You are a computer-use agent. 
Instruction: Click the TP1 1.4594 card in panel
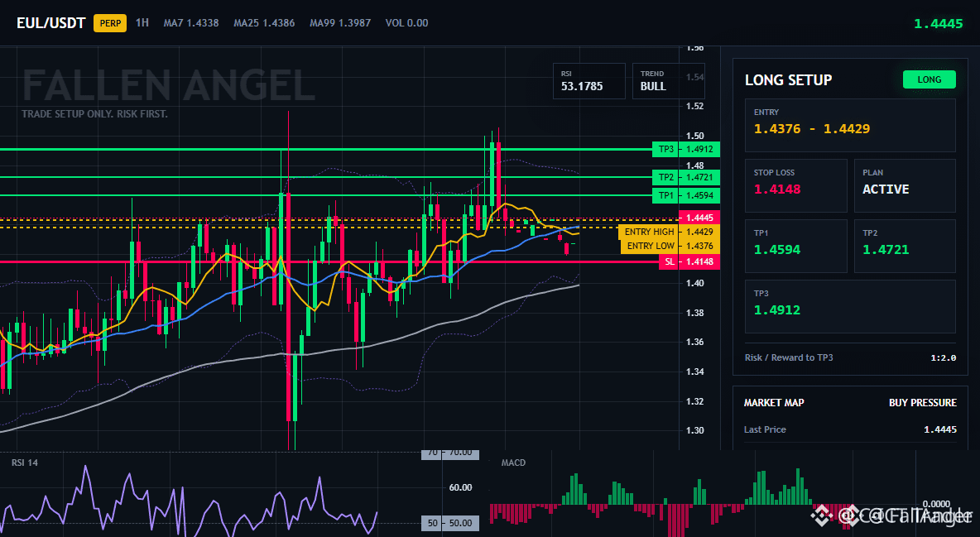pos(795,246)
